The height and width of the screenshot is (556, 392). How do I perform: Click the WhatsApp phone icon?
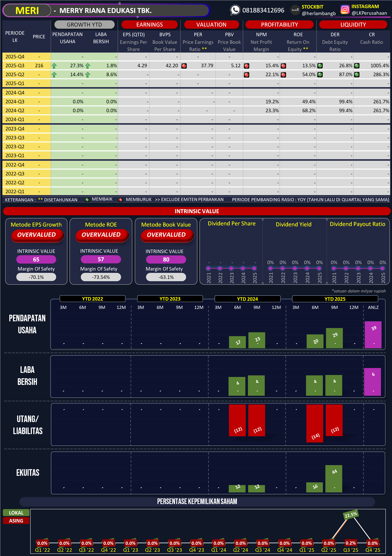[235, 10]
